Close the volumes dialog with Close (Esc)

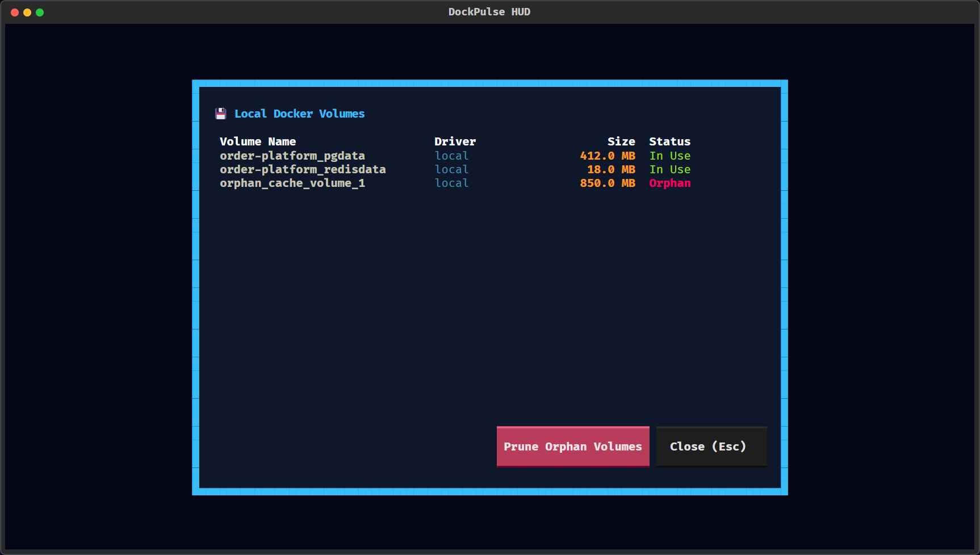point(711,446)
